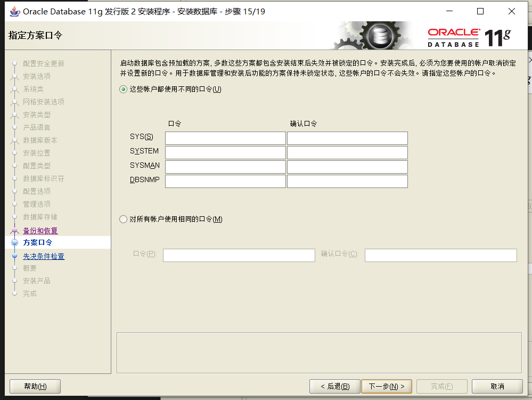Focus the SYS confirm password field
Viewport: 532px width, 400px height.
(x=347, y=138)
